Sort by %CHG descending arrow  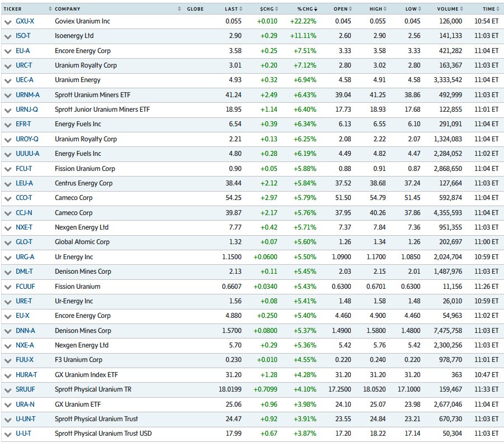coord(316,9)
